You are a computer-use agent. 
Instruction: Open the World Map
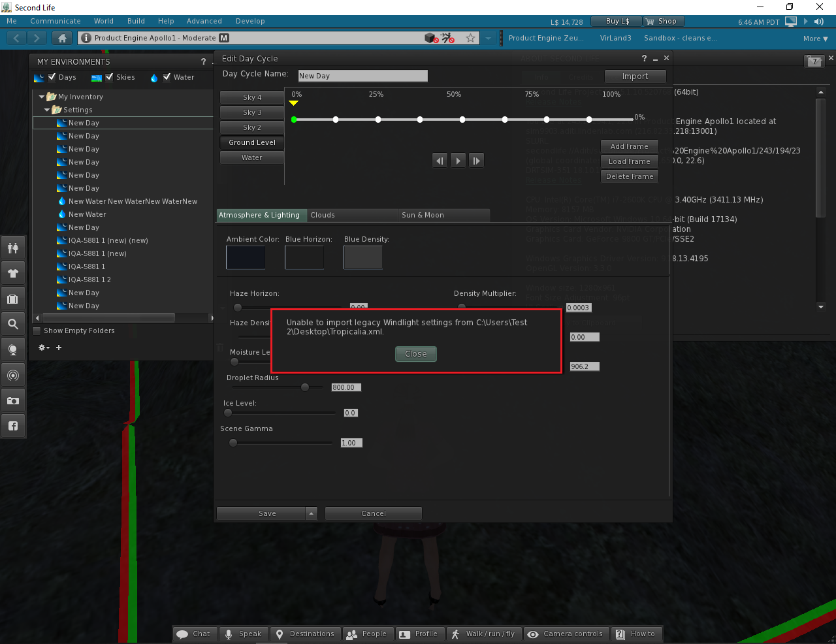tap(13, 349)
